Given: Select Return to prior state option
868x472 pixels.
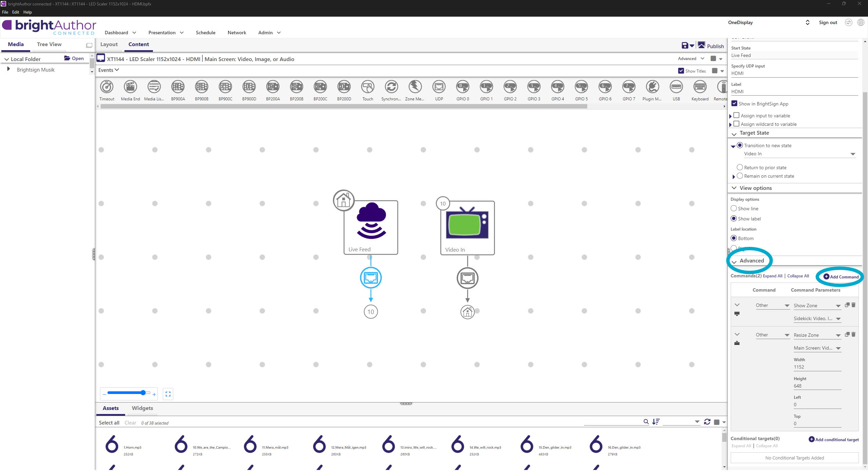Looking at the screenshot, I should coord(740,168).
